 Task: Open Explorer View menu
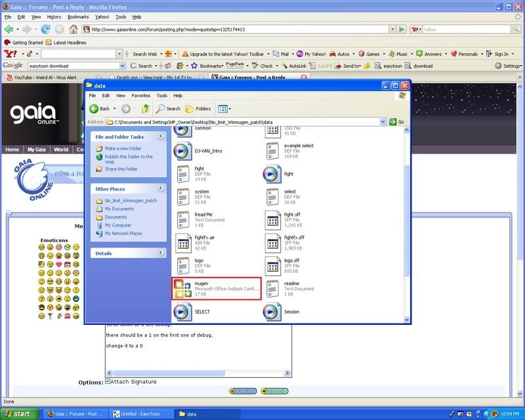click(121, 95)
